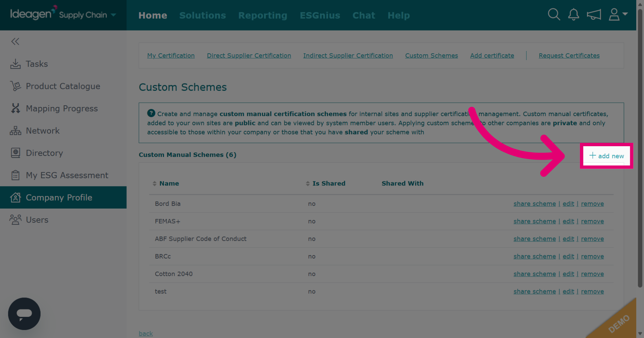The image size is (644, 338).
Task: Select the Custom Schemes tab link
Action: pos(431,56)
